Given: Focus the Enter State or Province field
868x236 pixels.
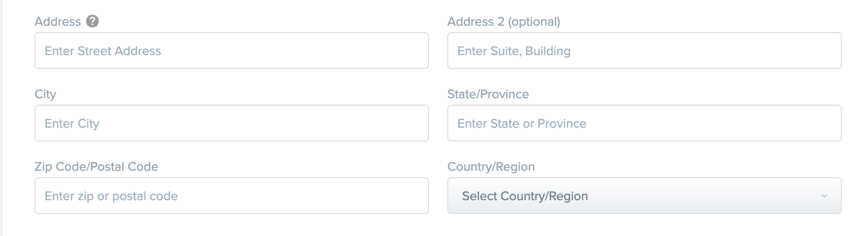Looking at the screenshot, I should [x=645, y=123].
